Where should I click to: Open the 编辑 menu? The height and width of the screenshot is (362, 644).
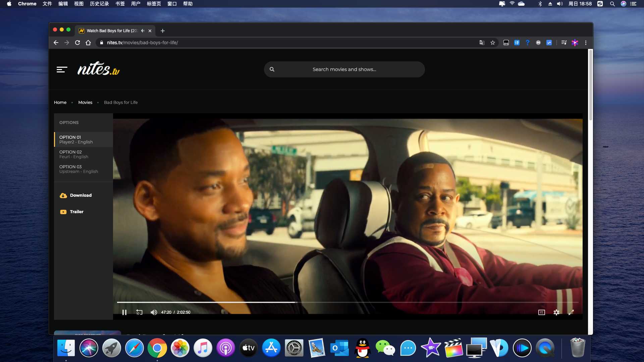63,4
